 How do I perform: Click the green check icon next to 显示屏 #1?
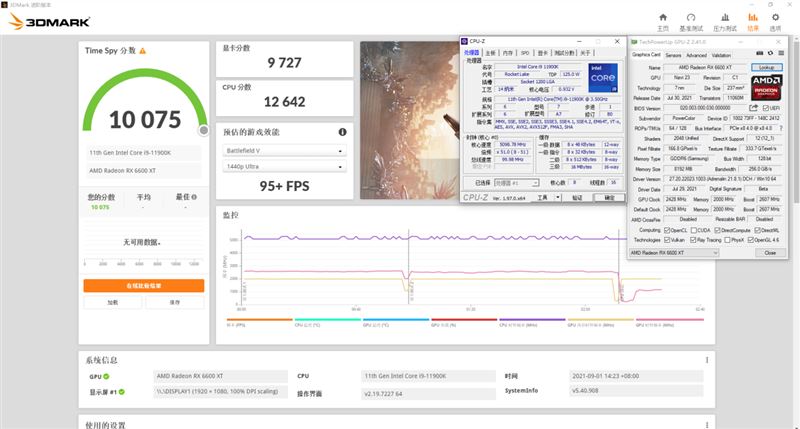tap(122, 392)
